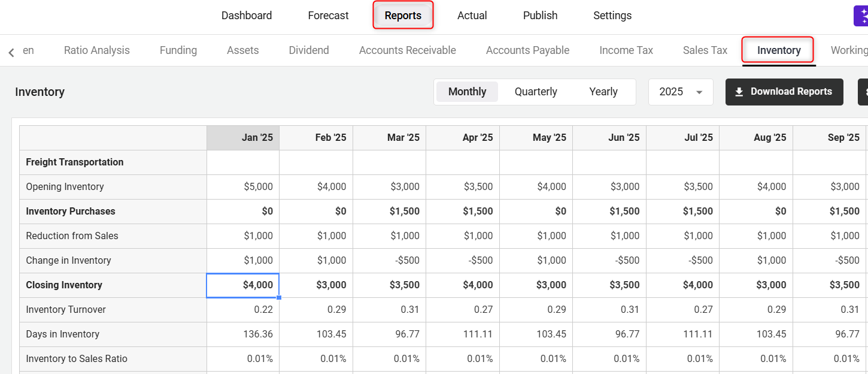Click Mar '25 Change in Inventory cell -$500

[x=390, y=261]
